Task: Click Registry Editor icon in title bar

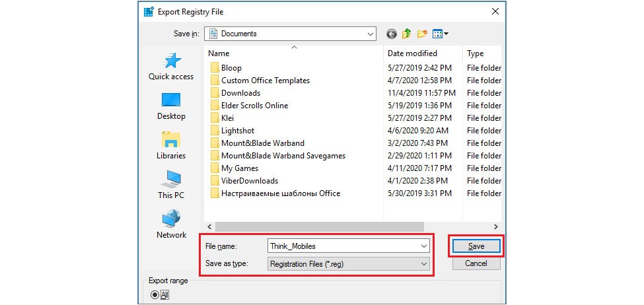Action: tap(148, 12)
